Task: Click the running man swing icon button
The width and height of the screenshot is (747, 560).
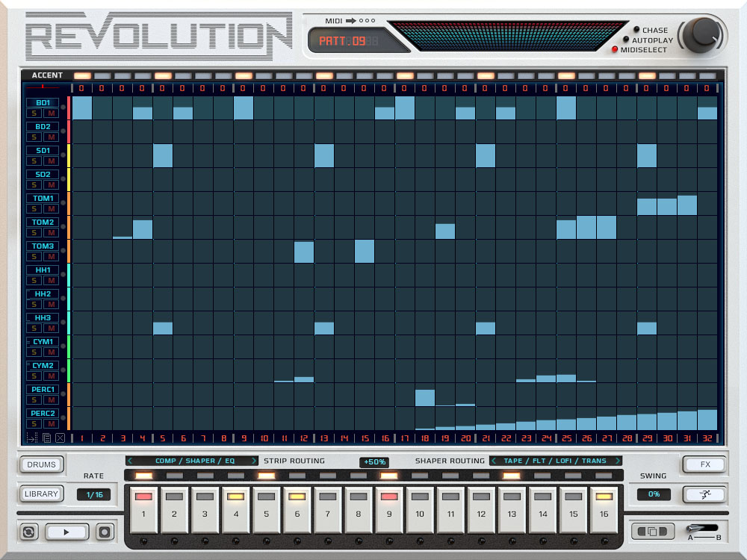Action: 704,494
